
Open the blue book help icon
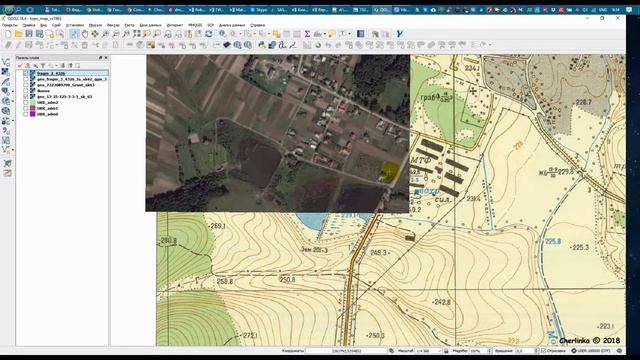tap(360, 34)
